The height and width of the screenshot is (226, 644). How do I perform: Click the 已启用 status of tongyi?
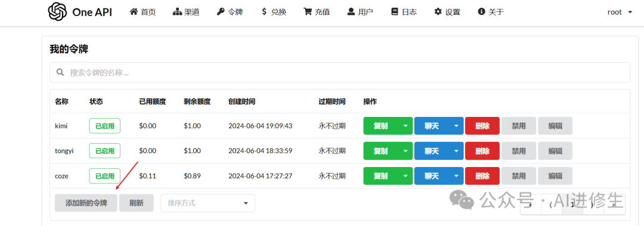point(105,151)
